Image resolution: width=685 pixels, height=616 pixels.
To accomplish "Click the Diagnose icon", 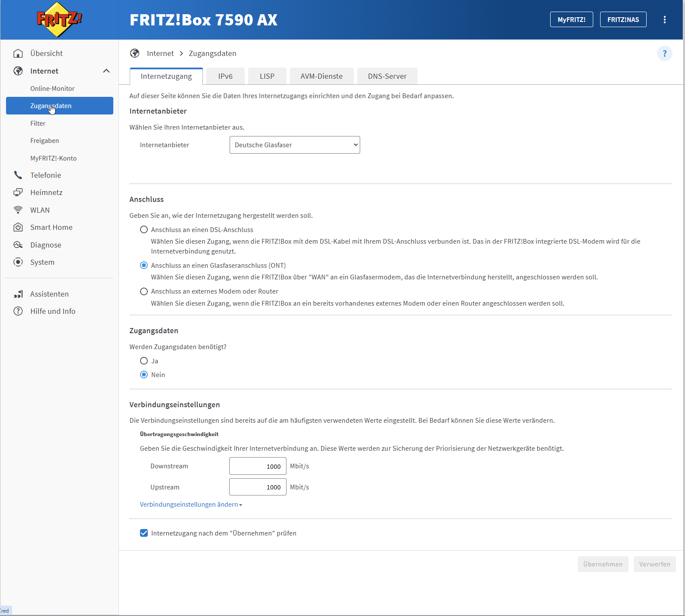I will (x=18, y=245).
